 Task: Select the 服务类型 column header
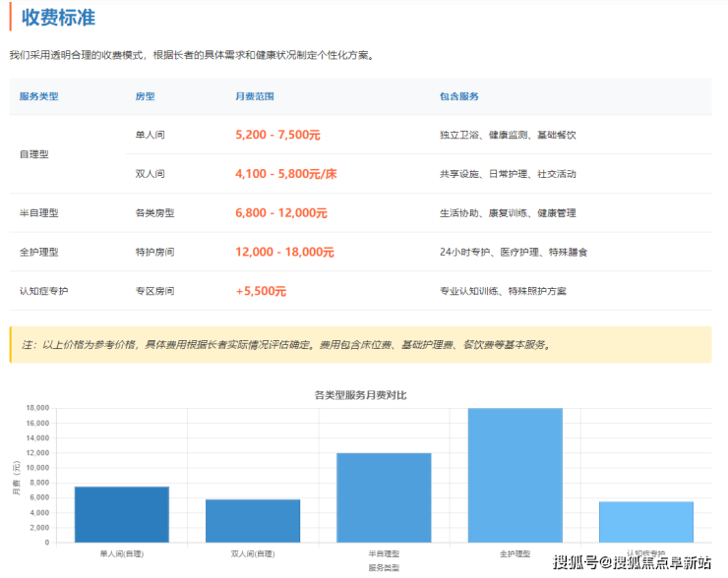click(x=39, y=96)
